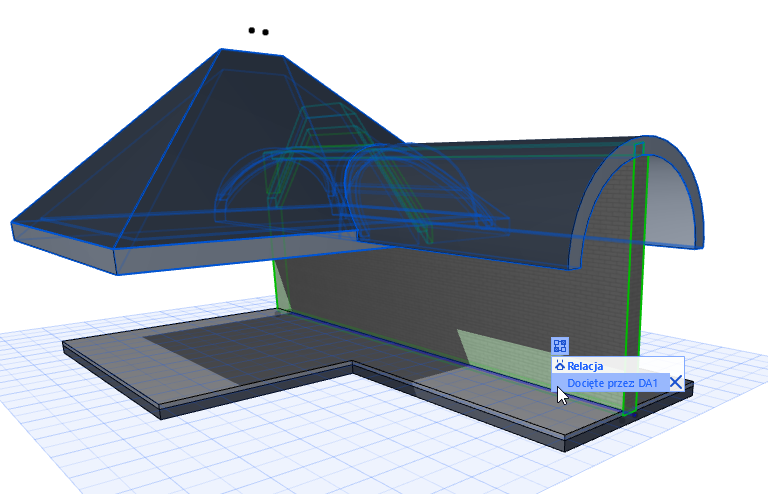Select the 'Docięte przez: DA1' entry
This screenshot has height=494, width=768.
click(610, 382)
